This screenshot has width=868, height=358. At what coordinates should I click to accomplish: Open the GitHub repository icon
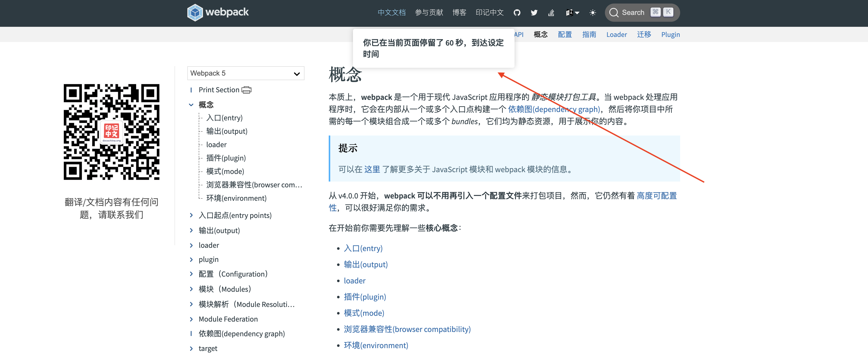(517, 13)
